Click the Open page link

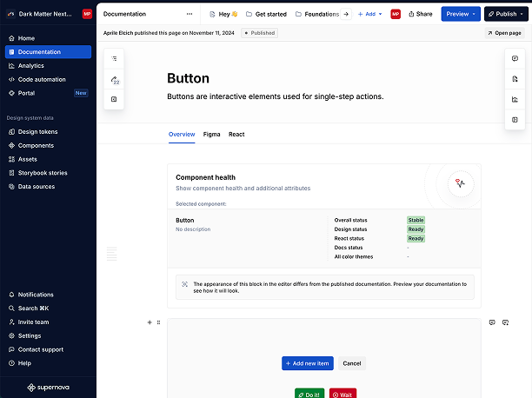point(504,33)
